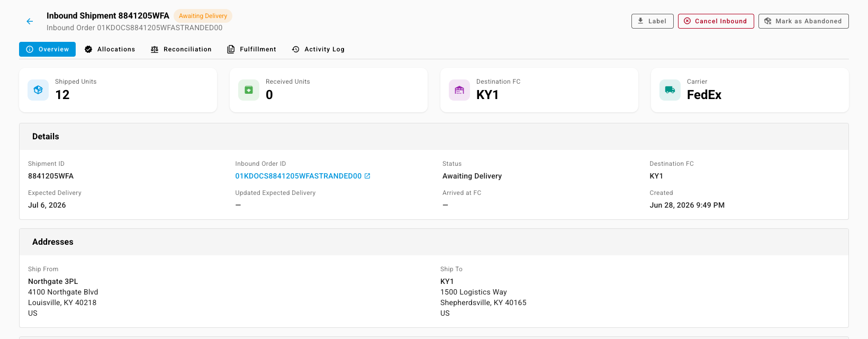
Task: Click the Destination FC warehouse icon
Action: point(459,90)
